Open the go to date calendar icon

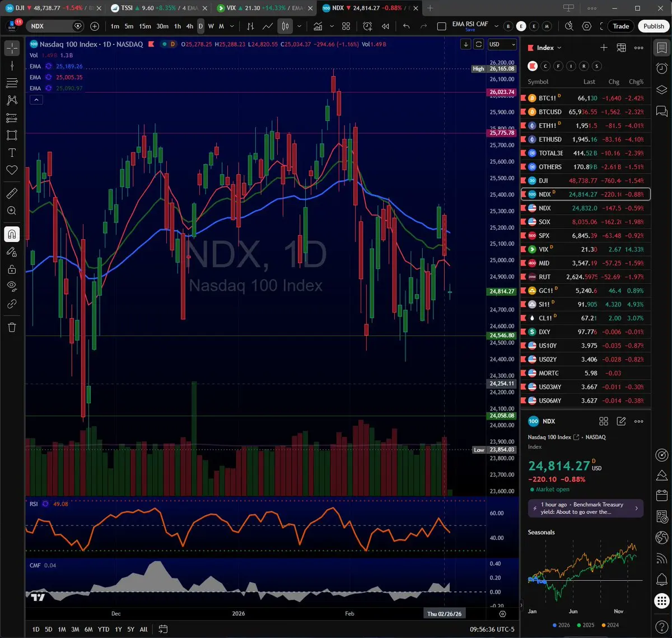[163, 629]
